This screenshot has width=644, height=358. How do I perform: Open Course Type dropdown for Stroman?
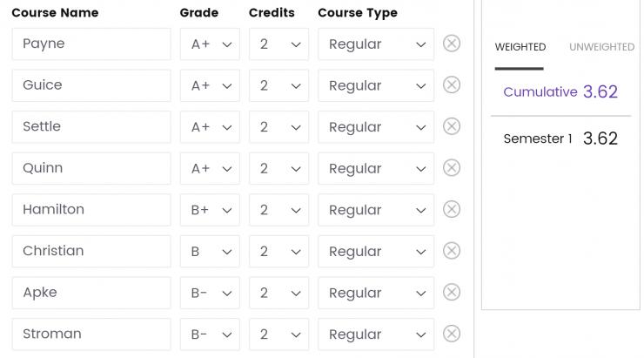376,334
